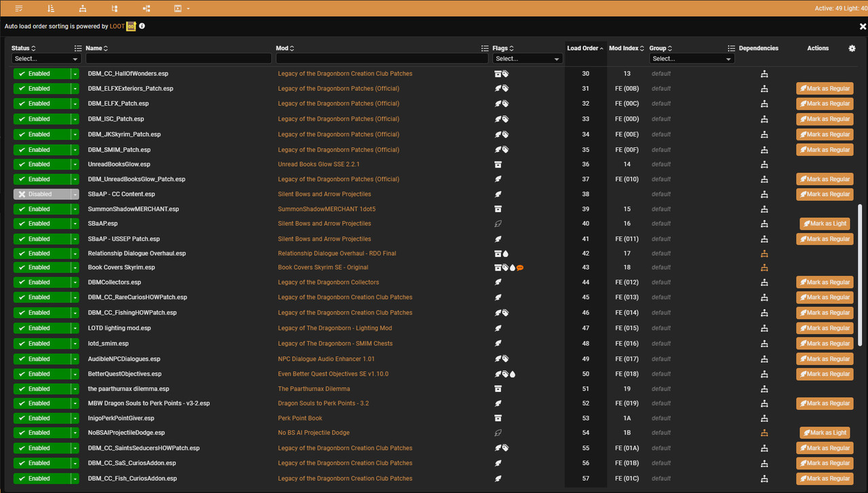Screen dimensions: 868x493
Task: Enable the disabled SBaAP - CC Content.esp plugin
Action: tap(41, 194)
